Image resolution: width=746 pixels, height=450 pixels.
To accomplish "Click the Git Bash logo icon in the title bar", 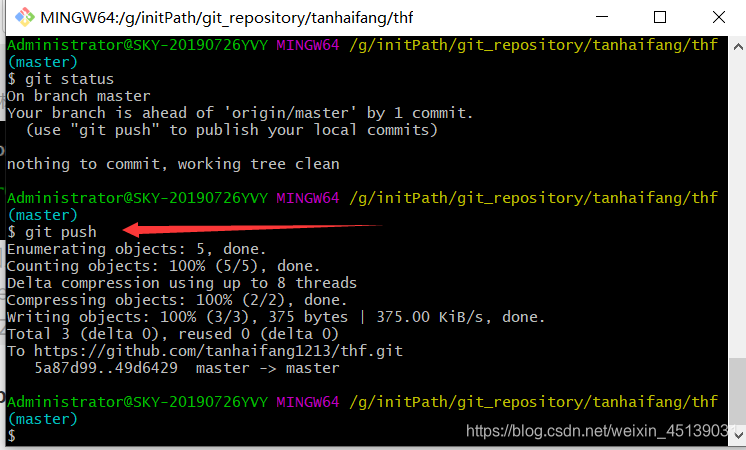I will click(x=25, y=17).
